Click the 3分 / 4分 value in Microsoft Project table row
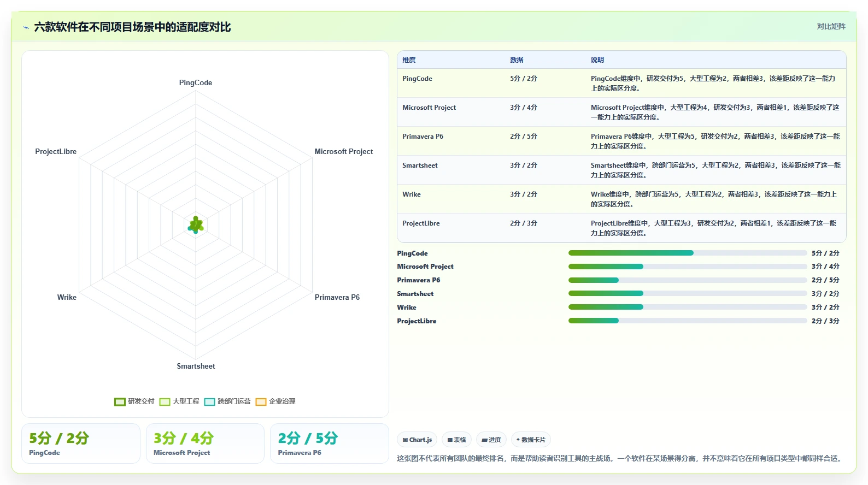Image resolution: width=868 pixels, height=485 pixels. click(x=524, y=108)
